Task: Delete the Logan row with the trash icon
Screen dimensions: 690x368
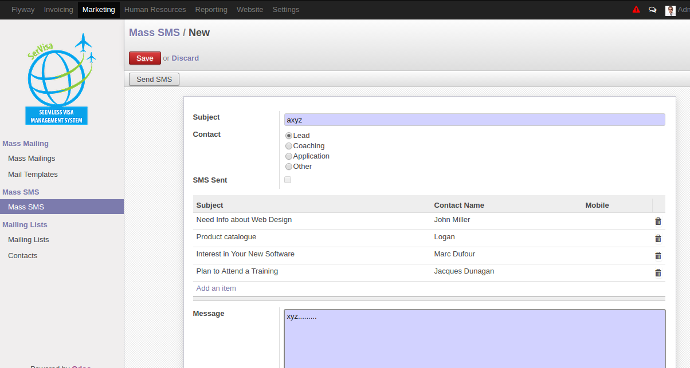Action: pyautogui.click(x=658, y=238)
